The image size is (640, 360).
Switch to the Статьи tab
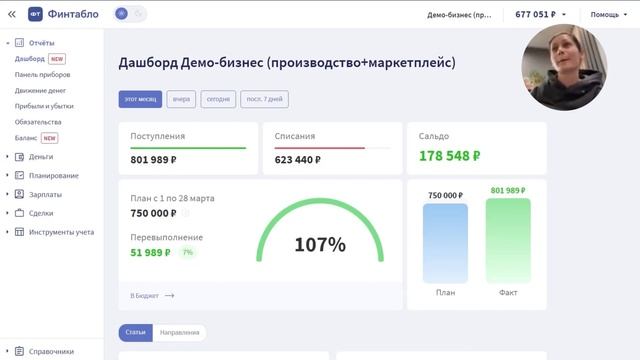pyautogui.click(x=136, y=333)
